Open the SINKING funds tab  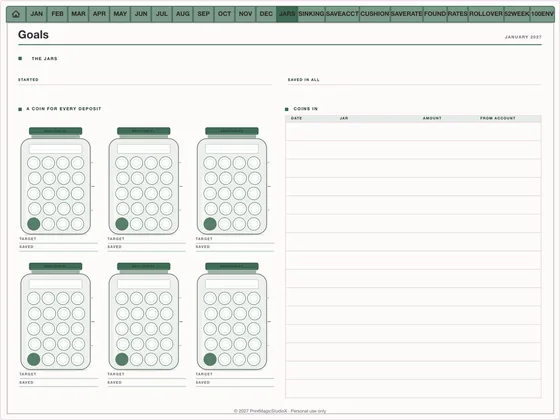pos(311,14)
